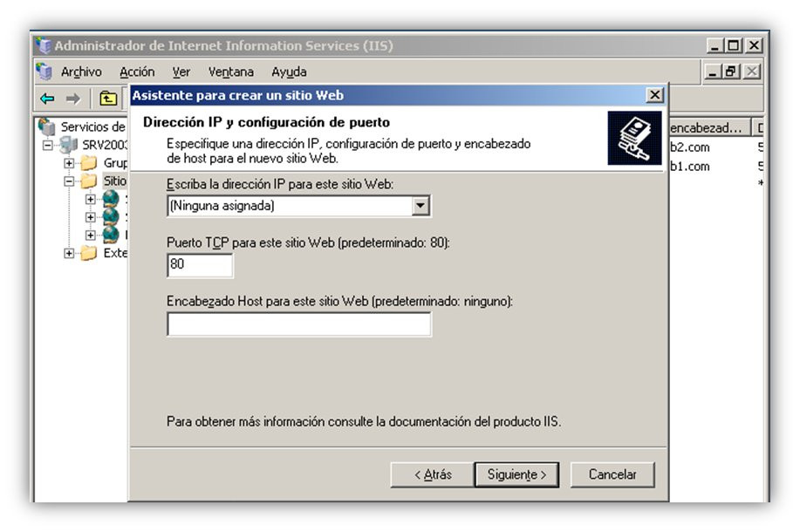Restore the inner MDI child window
800x532 pixels.
click(730, 72)
